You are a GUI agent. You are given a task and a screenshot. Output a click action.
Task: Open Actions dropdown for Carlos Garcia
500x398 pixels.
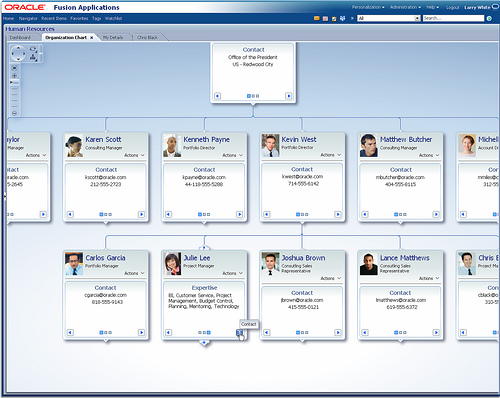point(134,273)
